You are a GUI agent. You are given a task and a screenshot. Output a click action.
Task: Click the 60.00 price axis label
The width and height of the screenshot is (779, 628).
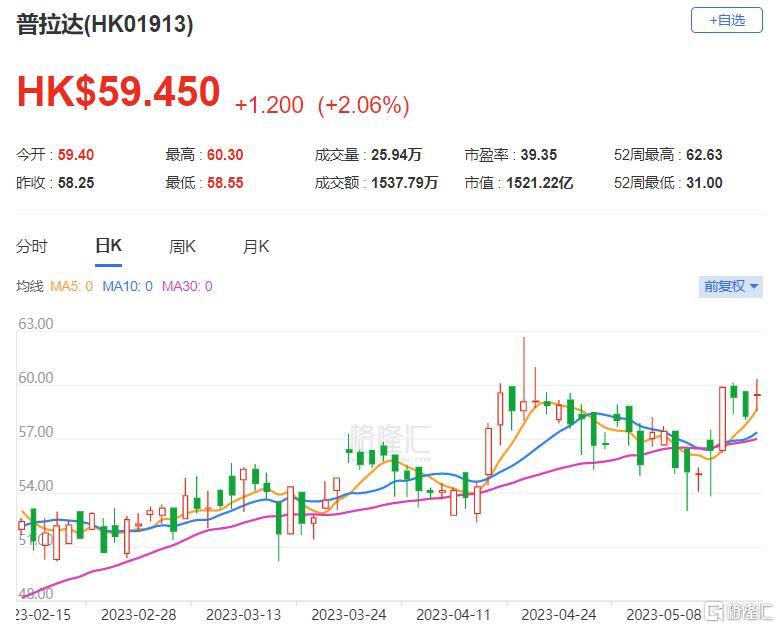36,378
